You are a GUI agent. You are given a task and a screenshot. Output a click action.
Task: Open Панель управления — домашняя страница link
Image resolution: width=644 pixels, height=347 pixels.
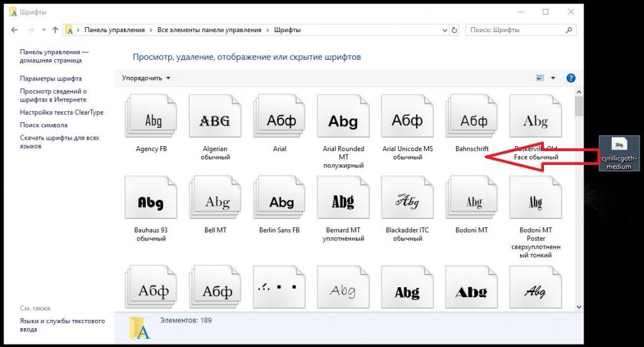[54, 56]
